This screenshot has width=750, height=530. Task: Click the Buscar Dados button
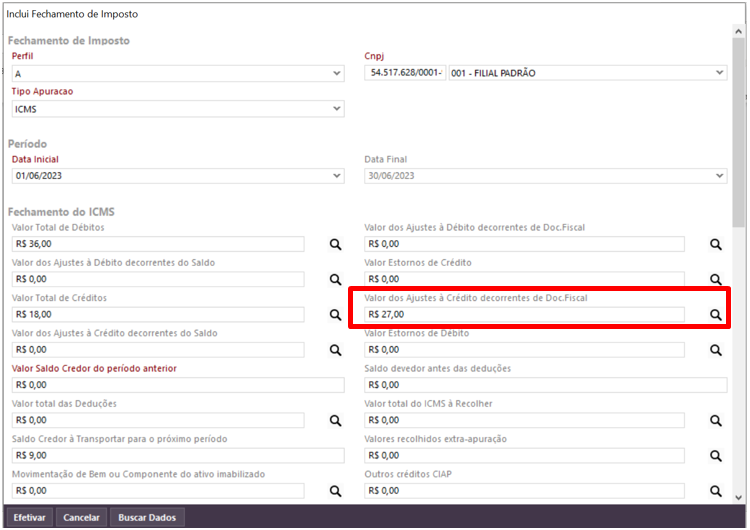click(147, 518)
